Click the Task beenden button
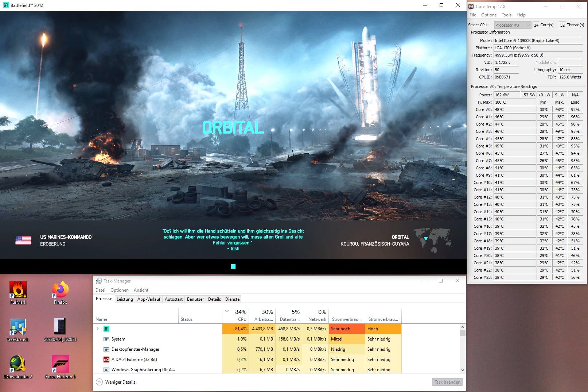The image size is (588, 392). point(447,382)
